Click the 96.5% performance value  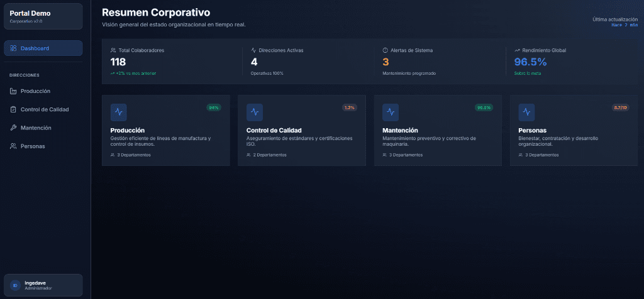tap(531, 62)
